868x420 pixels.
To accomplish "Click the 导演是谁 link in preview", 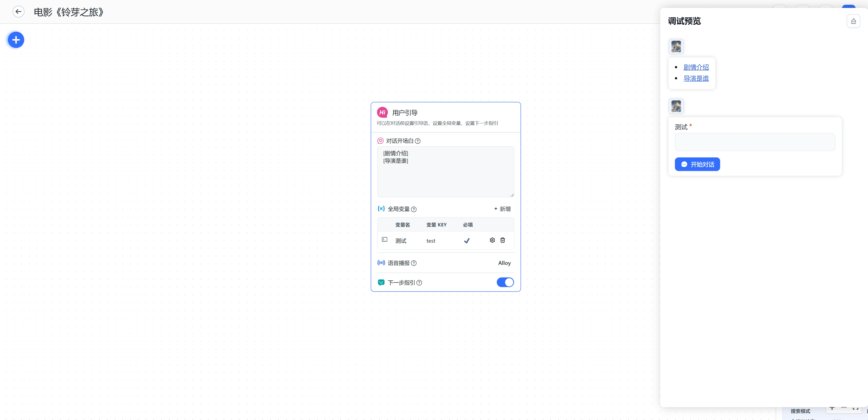I will coord(696,78).
